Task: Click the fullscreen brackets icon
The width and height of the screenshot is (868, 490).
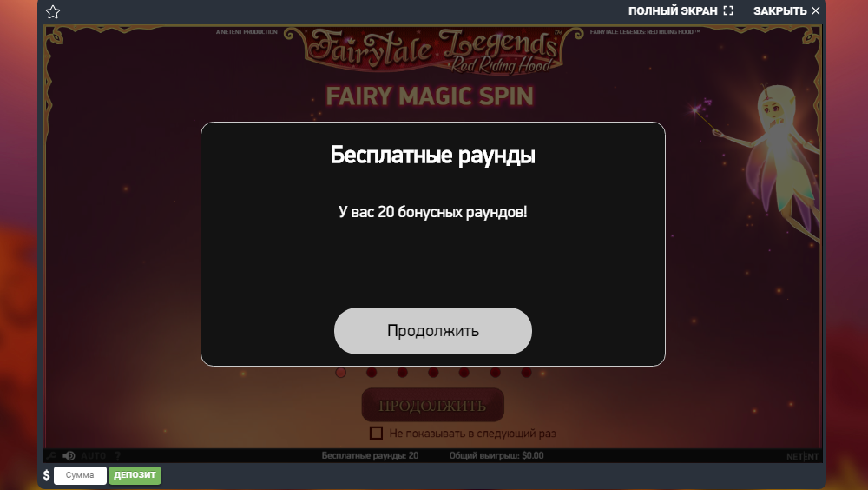Action: click(x=728, y=10)
